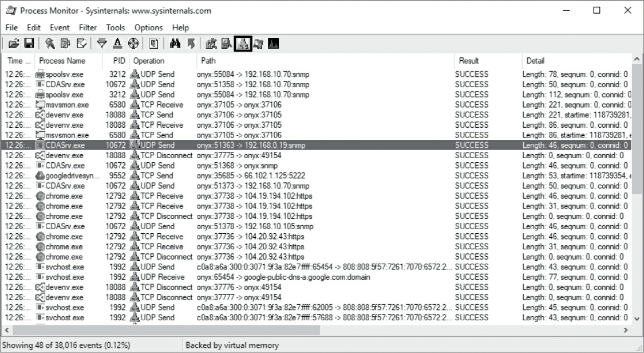
Task: Select the Include Process From Window target icon
Action: 133,44
